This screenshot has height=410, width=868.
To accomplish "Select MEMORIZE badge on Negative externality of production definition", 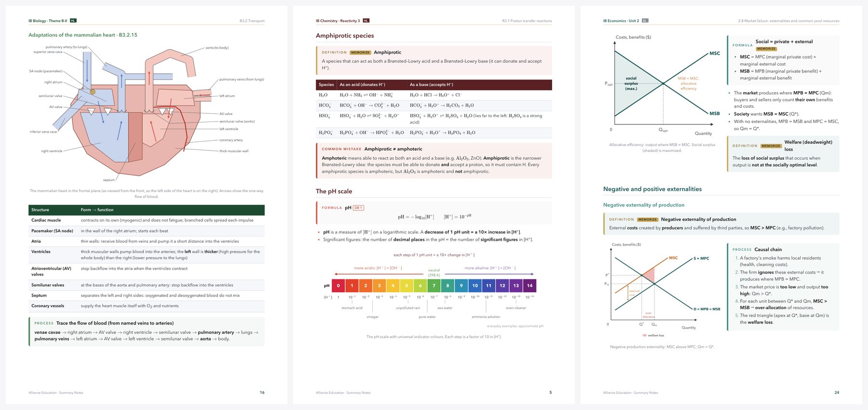I will (648, 219).
